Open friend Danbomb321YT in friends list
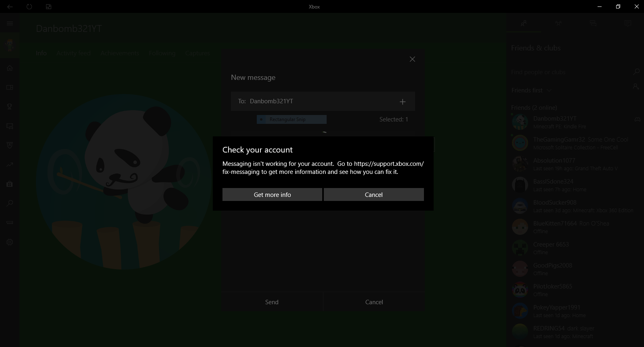The height and width of the screenshot is (347, 644). point(575,122)
